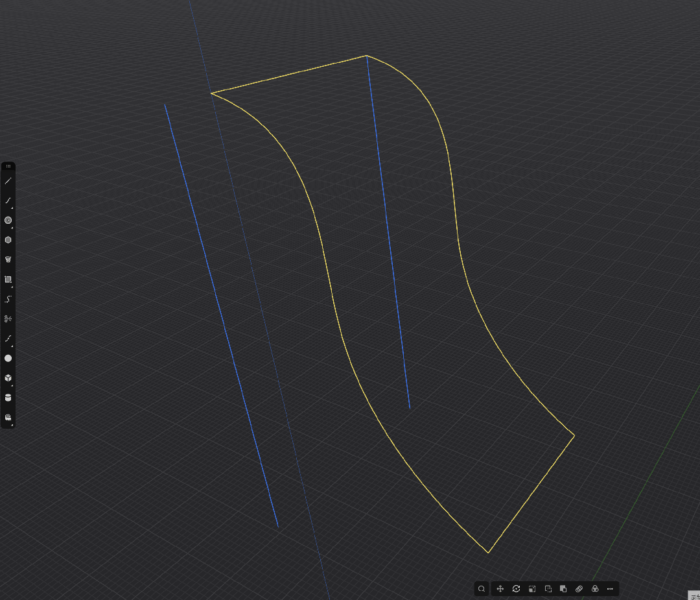Choose the Box tool
This screenshot has height=600, width=700.
8,378
